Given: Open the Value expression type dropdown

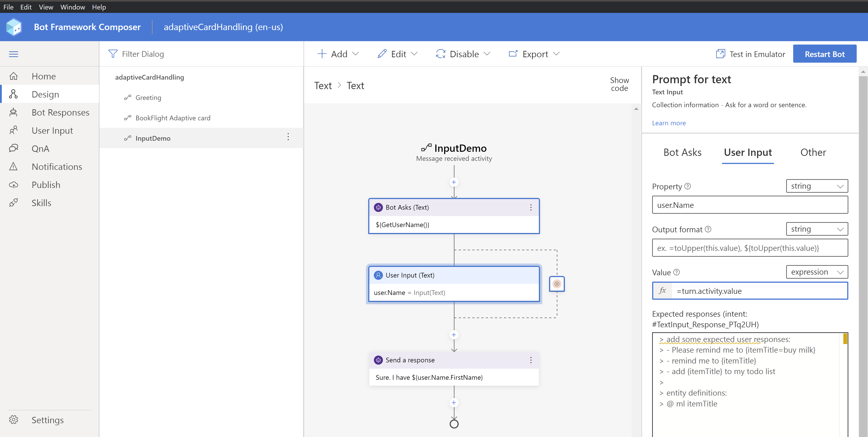Looking at the screenshot, I should pos(817,272).
